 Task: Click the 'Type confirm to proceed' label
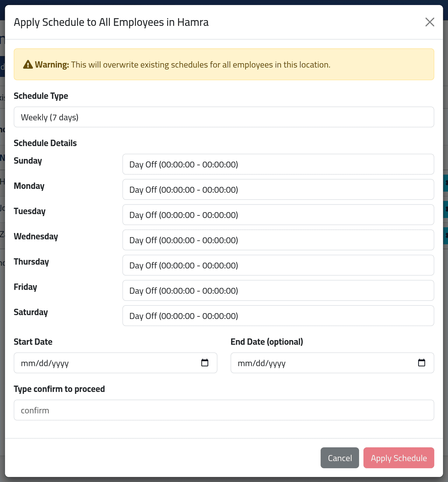(x=59, y=389)
